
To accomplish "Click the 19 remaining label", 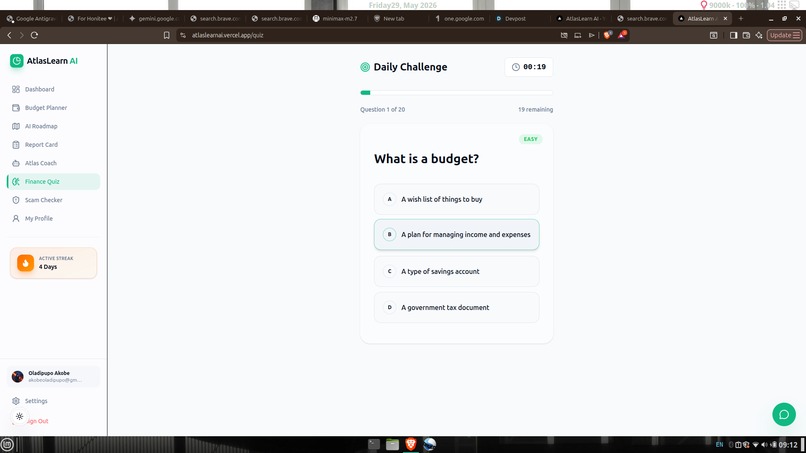I will 536,110.
